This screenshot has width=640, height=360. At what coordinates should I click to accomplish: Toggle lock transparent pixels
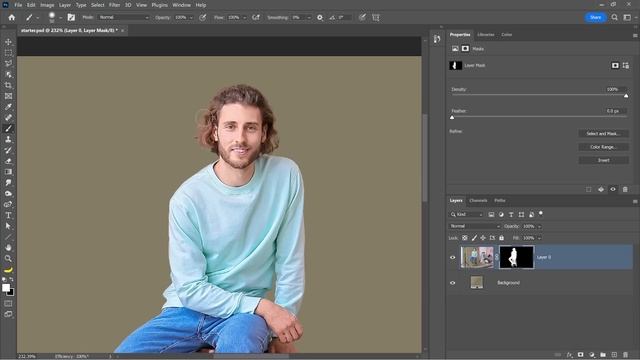(464, 238)
